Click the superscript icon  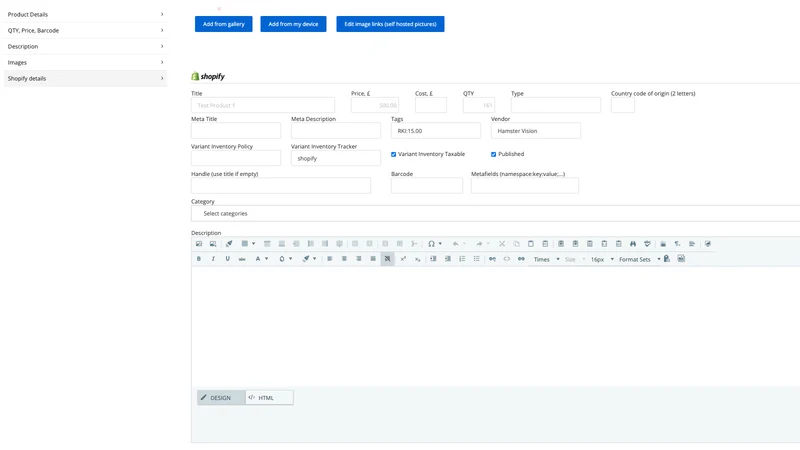(x=403, y=259)
